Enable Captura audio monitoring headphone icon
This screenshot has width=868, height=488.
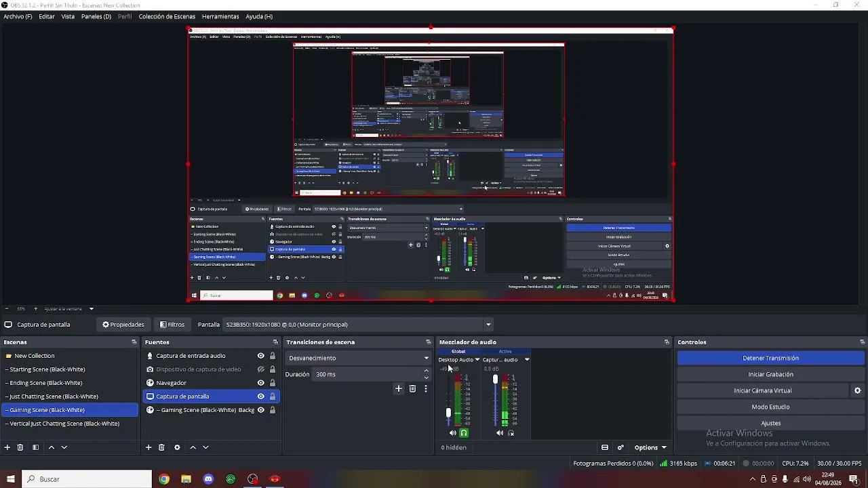click(511, 433)
